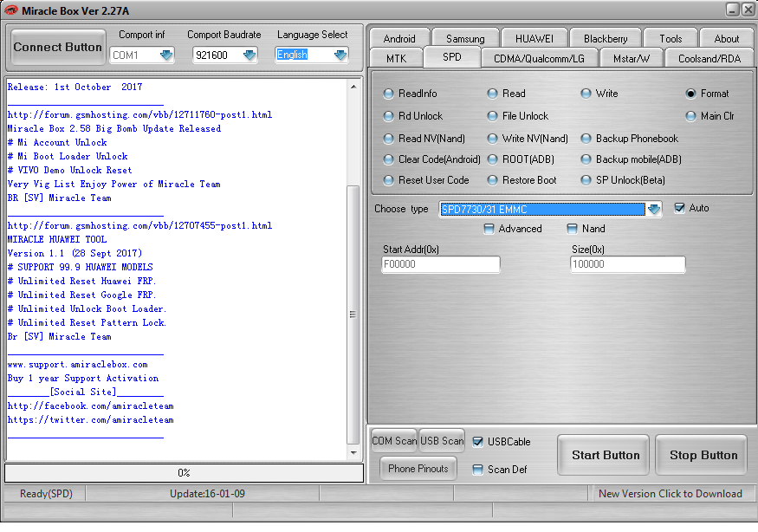This screenshot has height=532, width=758.
Task: Click the log scrollbar up arrow
Action: (353, 87)
